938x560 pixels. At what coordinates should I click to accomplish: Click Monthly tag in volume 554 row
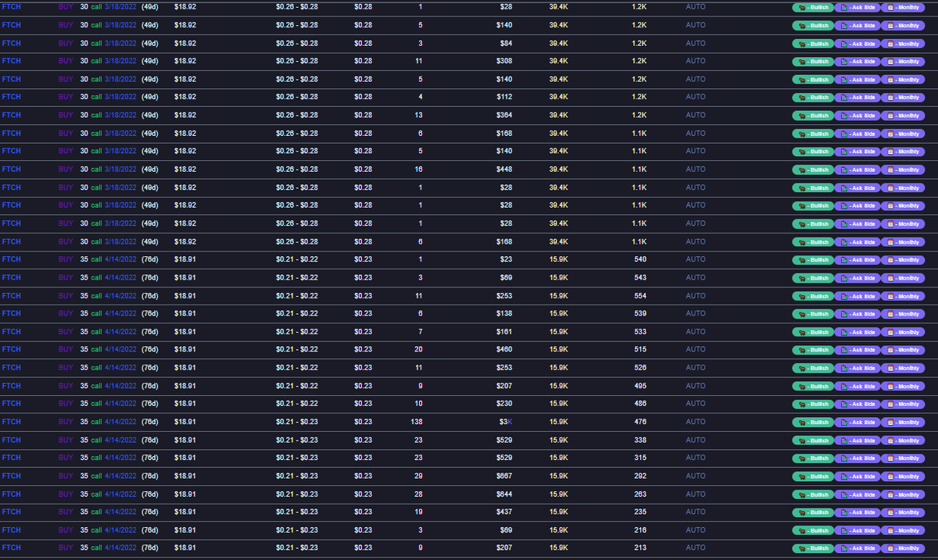(903, 296)
